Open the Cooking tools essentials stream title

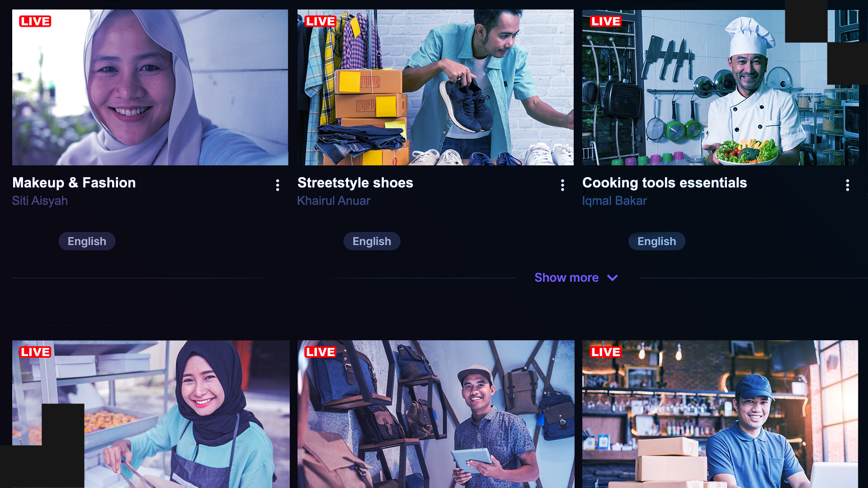tap(665, 183)
